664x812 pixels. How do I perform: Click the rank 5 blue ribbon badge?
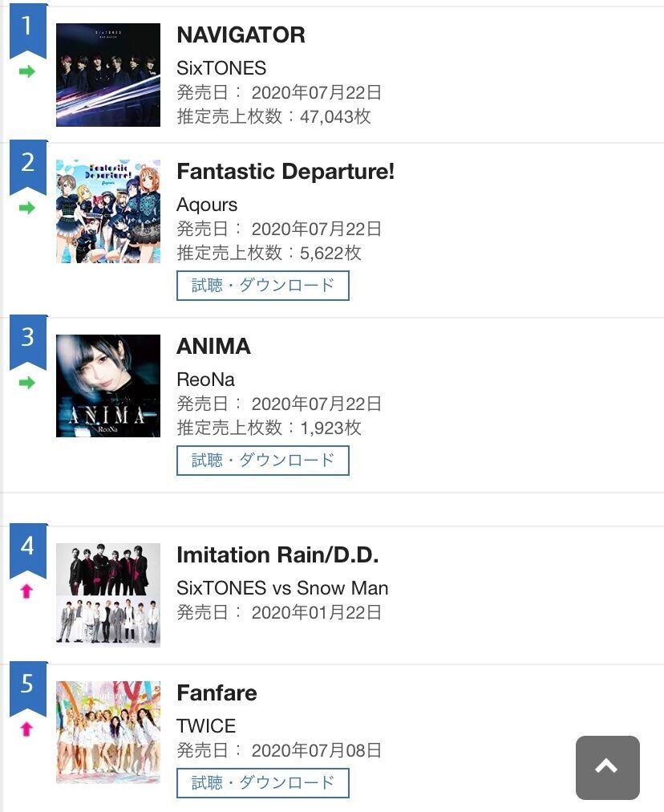(28, 688)
